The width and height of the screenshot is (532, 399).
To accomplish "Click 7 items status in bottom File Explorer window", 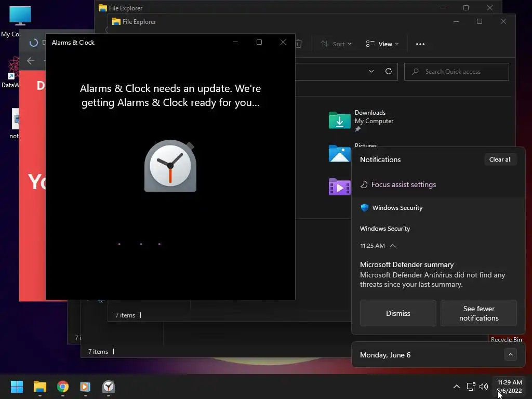I will (98, 352).
